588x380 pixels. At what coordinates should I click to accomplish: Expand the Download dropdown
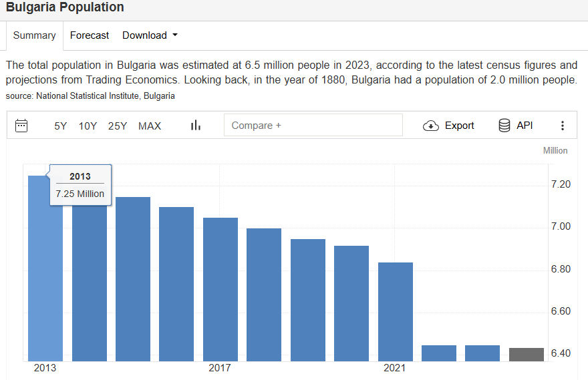pos(150,35)
